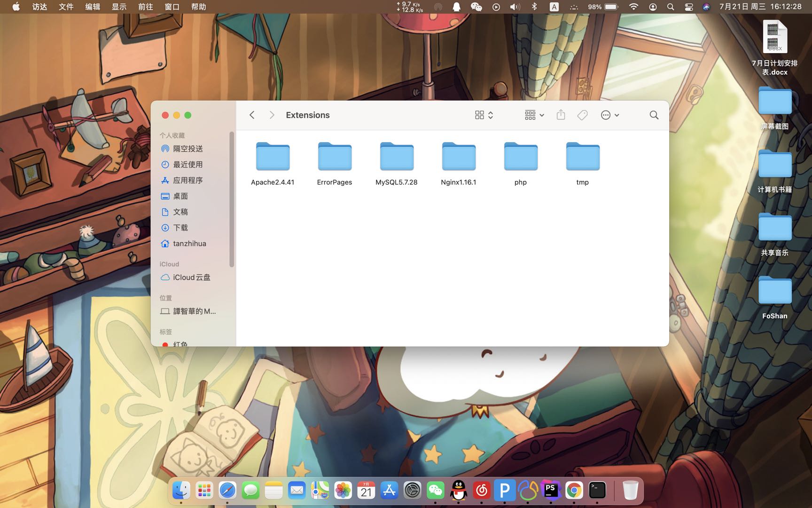
Task: Open the 窗口 menu
Action: pyautogui.click(x=172, y=7)
